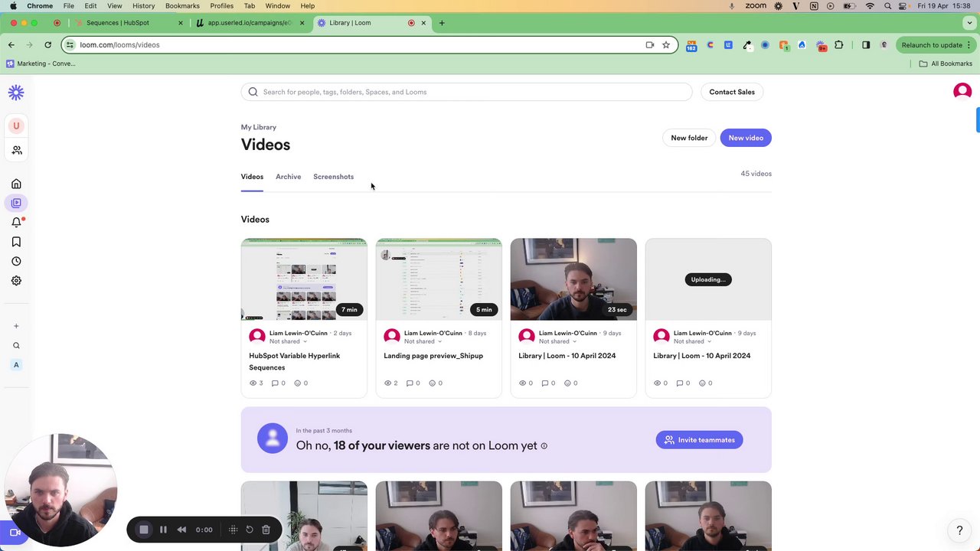Switch to app.userled.io browser tab
Image resolution: width=980 pixels, height=551 pixels.
pyautogui.click(x=250, y=23)
